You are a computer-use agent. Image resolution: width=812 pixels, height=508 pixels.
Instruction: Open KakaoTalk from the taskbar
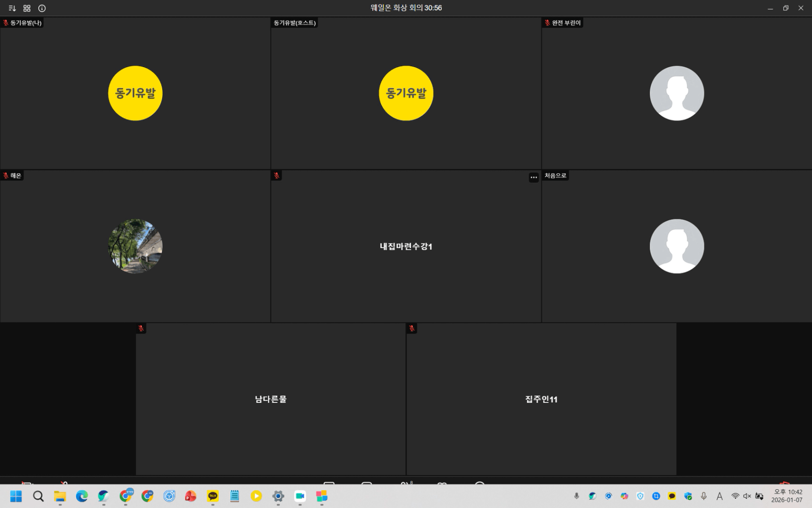(213, 496)
